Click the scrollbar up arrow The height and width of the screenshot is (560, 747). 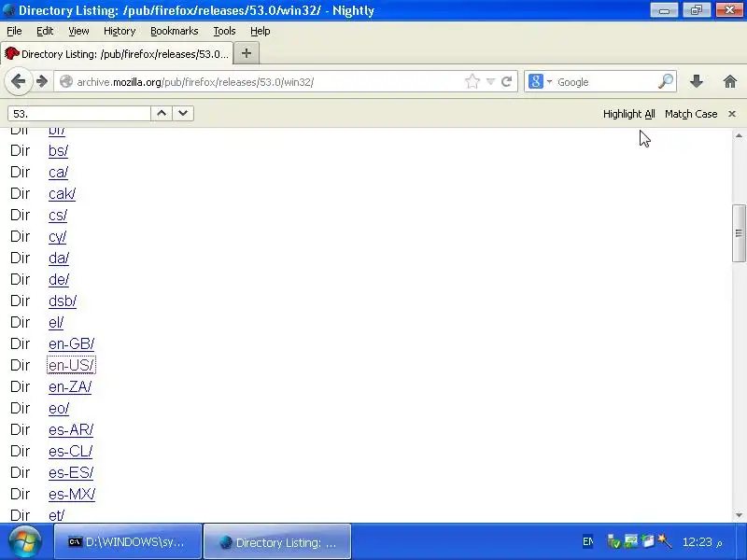(x=739, y=135)
